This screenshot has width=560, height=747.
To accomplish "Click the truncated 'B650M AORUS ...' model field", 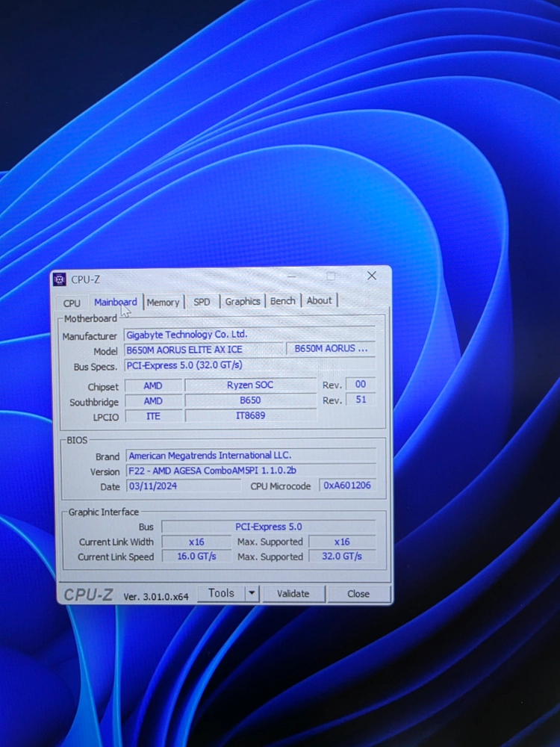I will click(331, 348).
